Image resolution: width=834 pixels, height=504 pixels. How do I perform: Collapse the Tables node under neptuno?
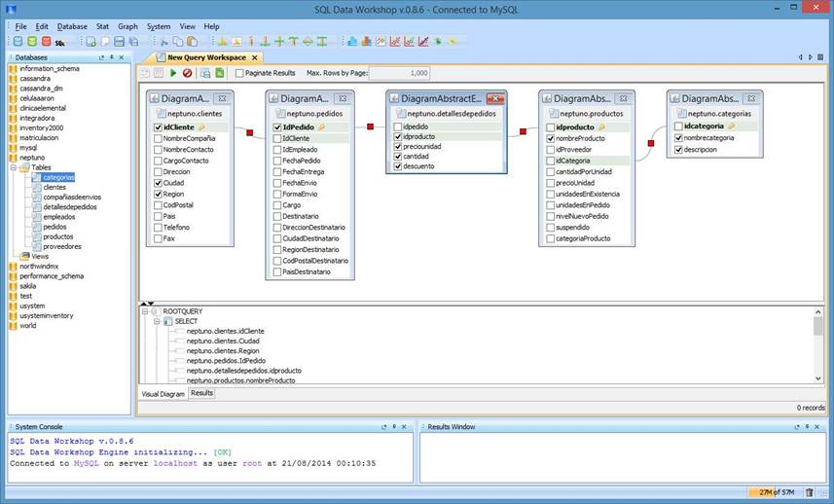pyautogui.click(x=14, y=167)
